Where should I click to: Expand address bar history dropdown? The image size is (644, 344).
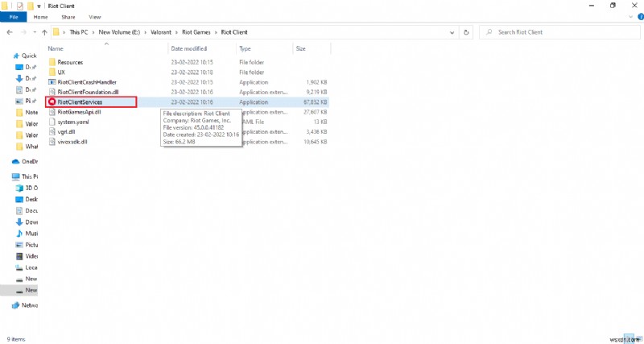pyautogui.click(x=452, y=32)
